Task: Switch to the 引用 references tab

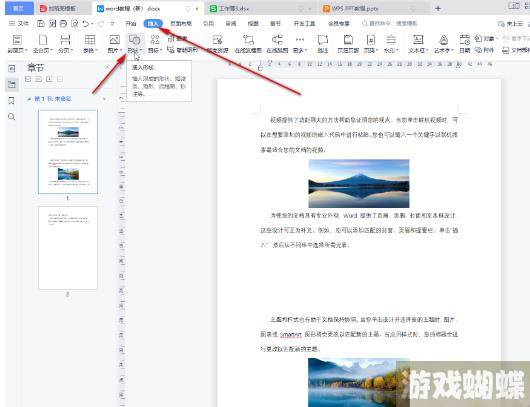Action: point(209,23)
